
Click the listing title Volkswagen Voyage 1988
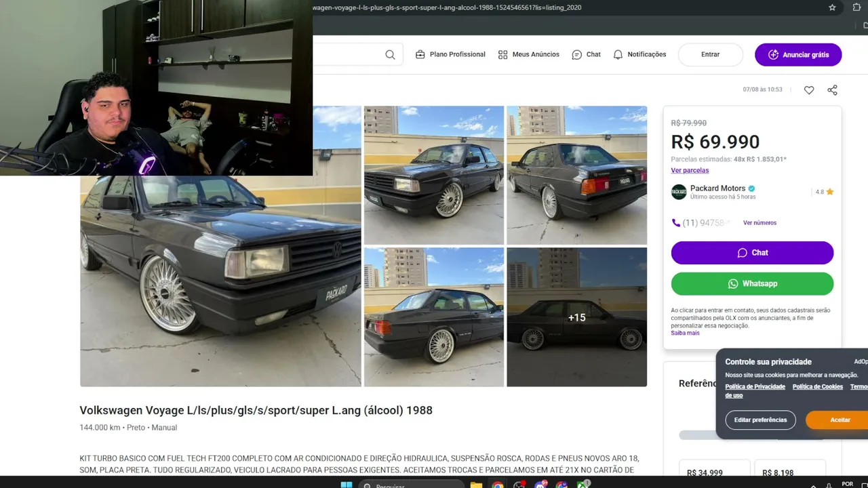(x=256, y=410)
